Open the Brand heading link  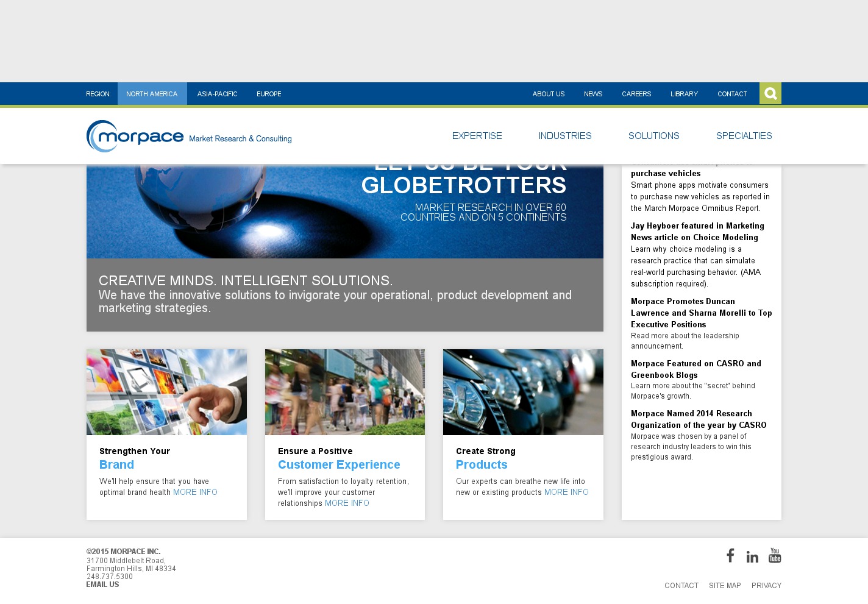(x=116, y=464)
